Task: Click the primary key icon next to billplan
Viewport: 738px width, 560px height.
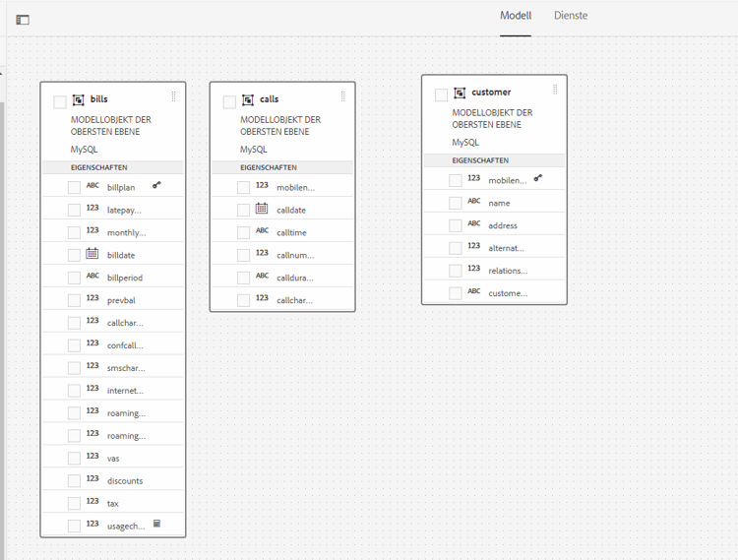Action: 156,185
